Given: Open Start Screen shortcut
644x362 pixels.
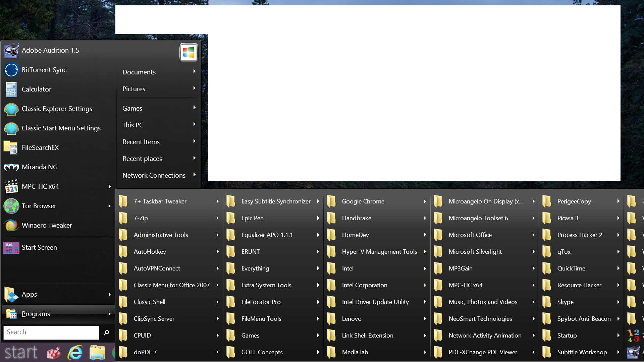Looking at the screenshot, I should 39,248.
